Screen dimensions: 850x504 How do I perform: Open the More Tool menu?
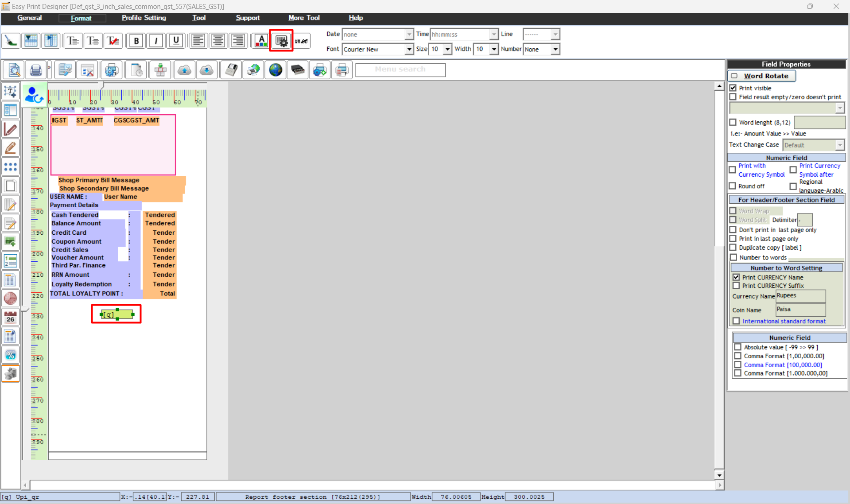(303, 18)
